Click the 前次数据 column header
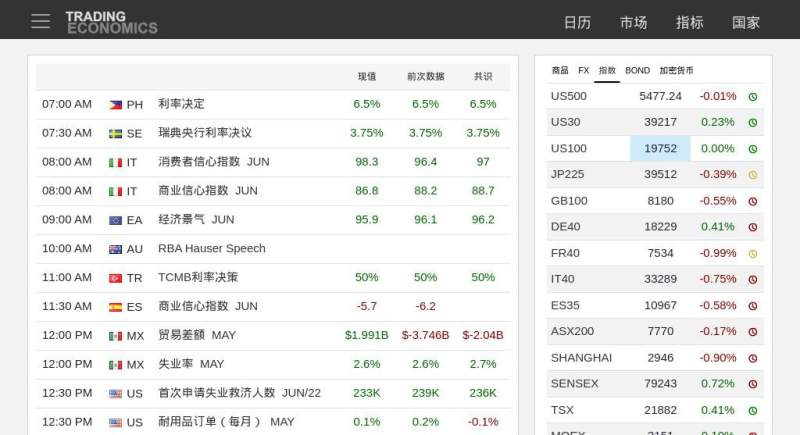800x435 pixels. 426,76
